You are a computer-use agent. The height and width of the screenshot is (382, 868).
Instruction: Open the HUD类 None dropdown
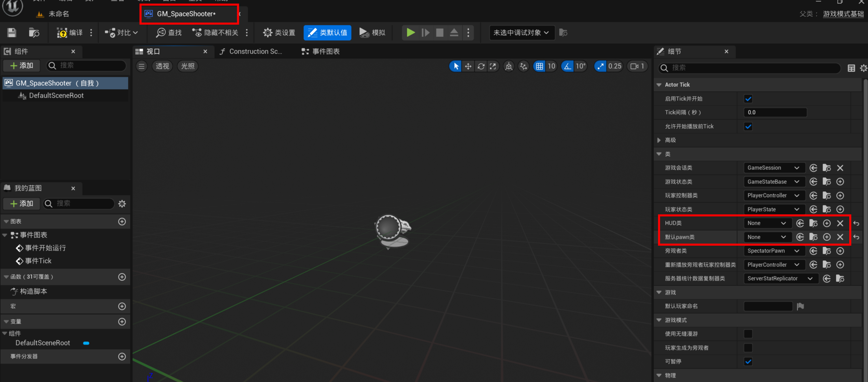[767, 223]
